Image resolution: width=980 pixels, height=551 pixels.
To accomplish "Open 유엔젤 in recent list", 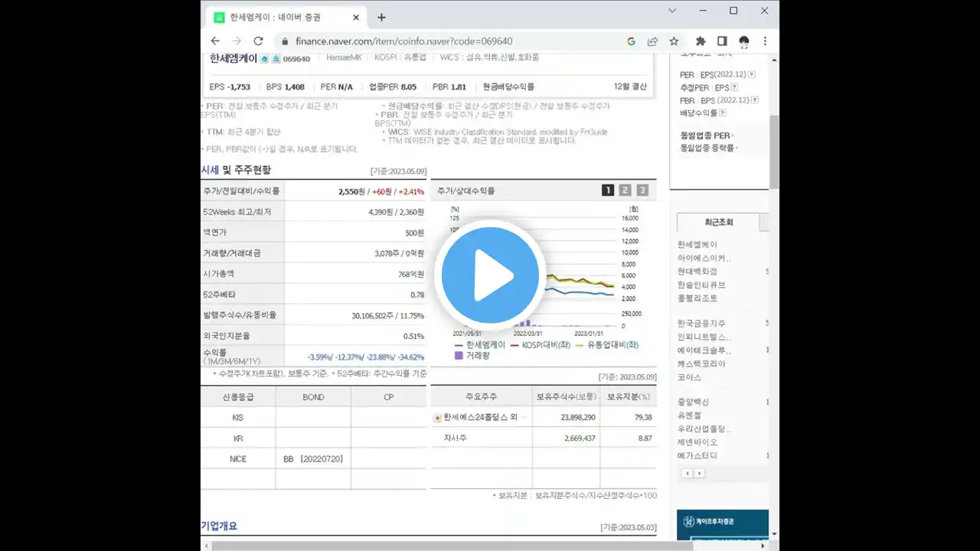I will (689, 416).
